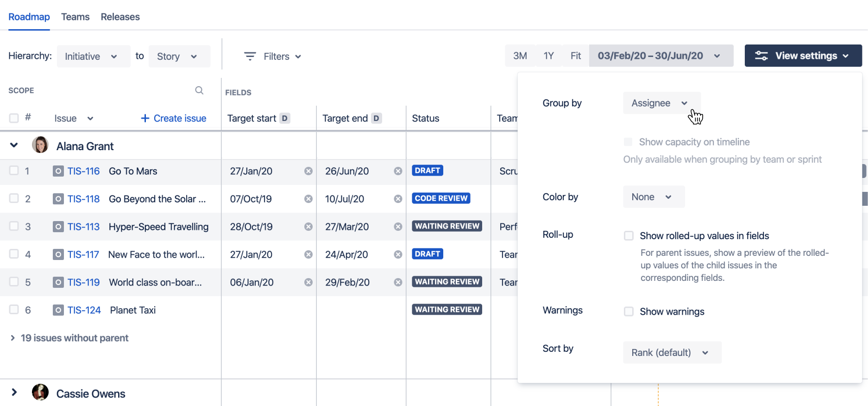Select the 3M timeframe
Screen dimensions: 868x406
[520, 56]
